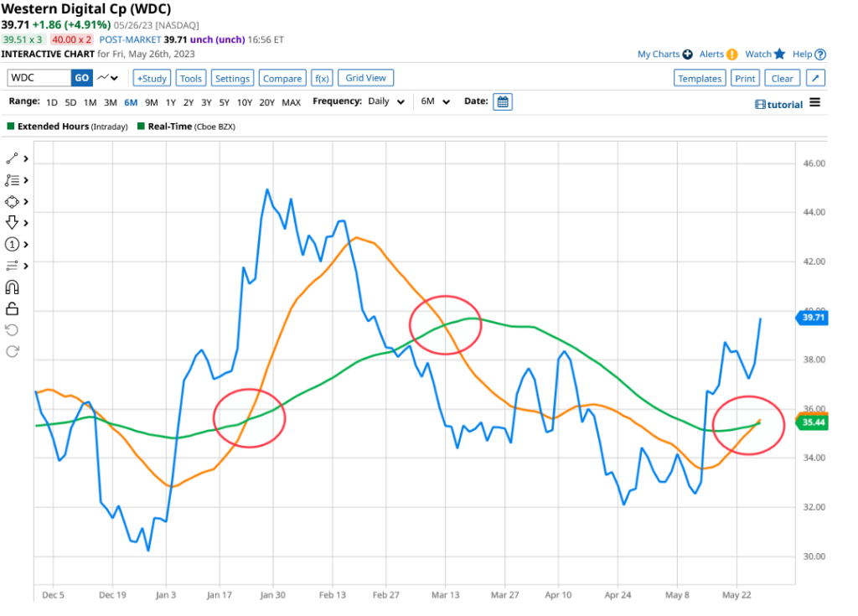Click the +Study button
Image resolution: width=858 pixels, height=616 pixels.
(152, 78)
